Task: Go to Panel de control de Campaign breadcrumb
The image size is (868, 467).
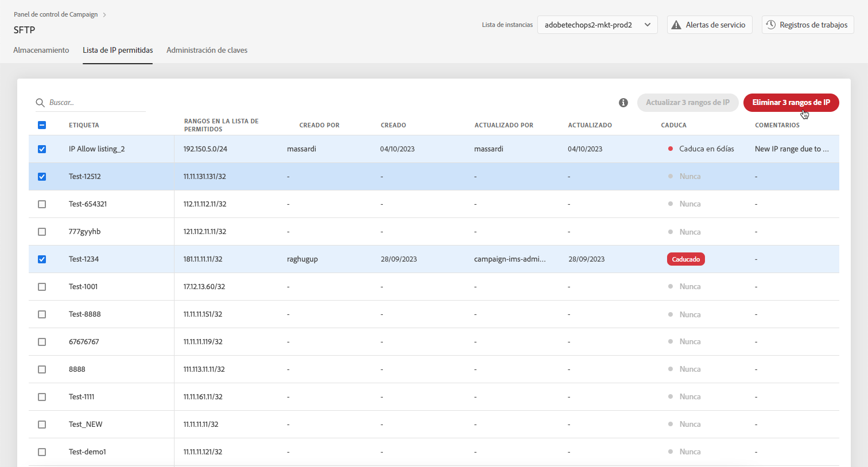Action: click(x=56, y=15)
